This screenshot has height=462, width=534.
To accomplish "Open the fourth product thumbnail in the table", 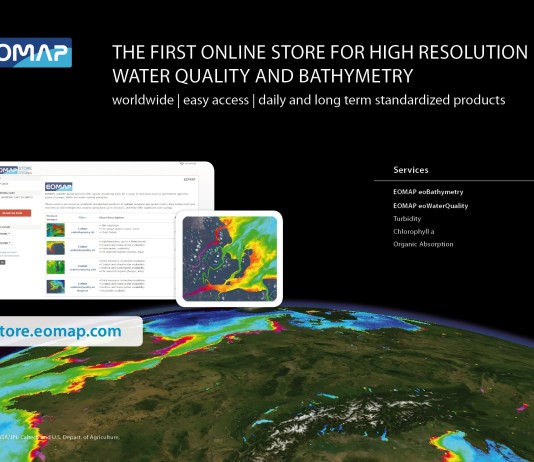I will 56,286.
